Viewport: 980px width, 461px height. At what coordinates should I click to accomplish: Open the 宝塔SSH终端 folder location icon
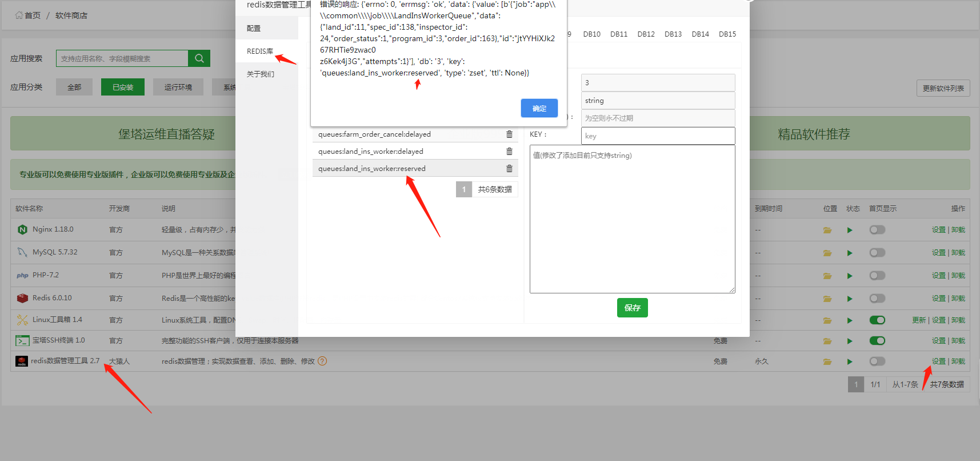coord(827,341)
